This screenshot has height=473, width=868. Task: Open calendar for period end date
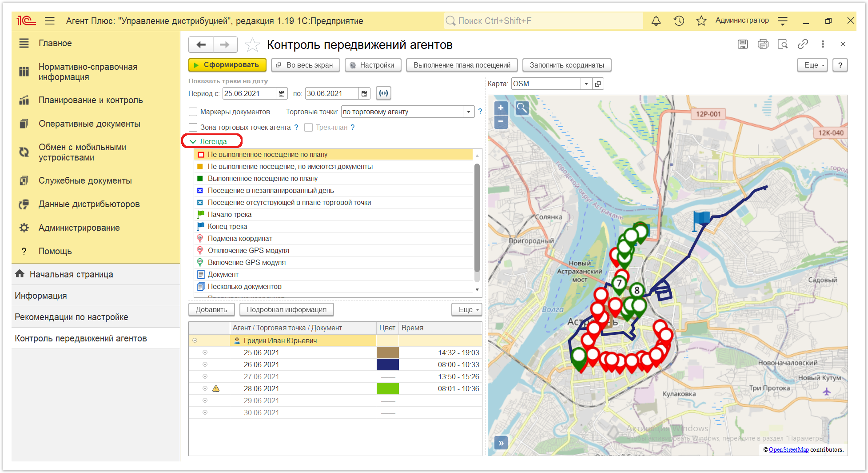tap(364, 93)
